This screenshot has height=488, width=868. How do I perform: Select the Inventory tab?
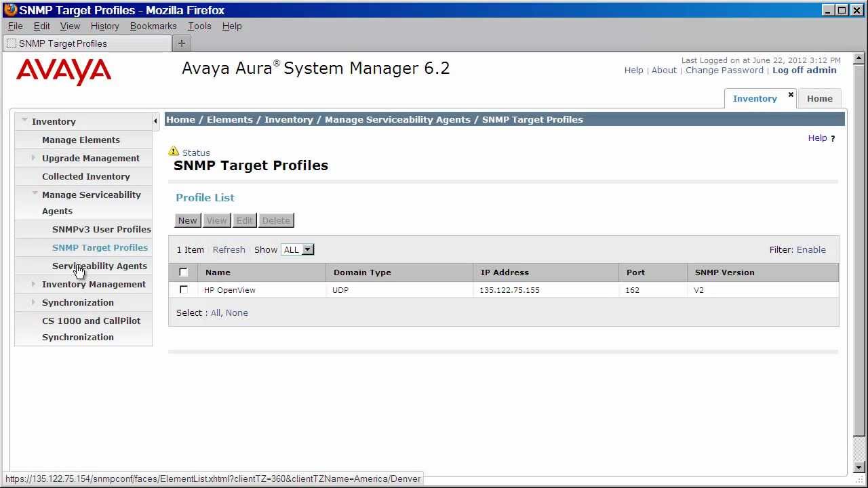pyautogui.click(x=754, y=98)
